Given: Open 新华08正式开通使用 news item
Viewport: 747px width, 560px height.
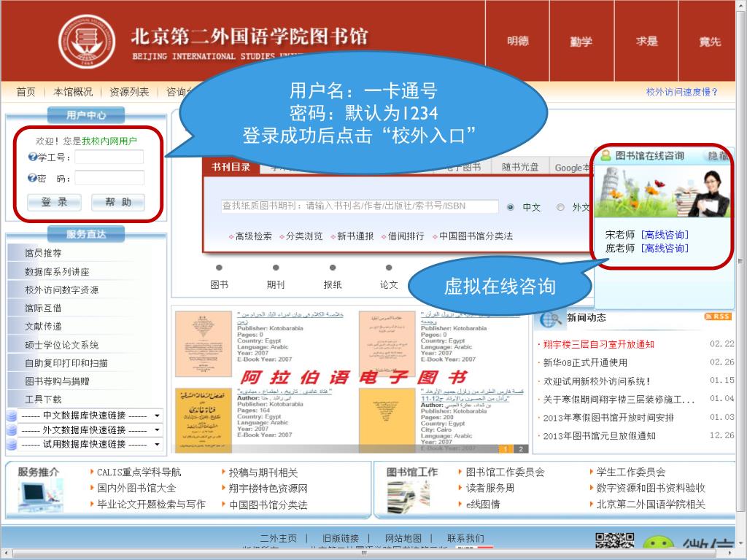Looking at the screenshot, I should (x=586, y=362).
